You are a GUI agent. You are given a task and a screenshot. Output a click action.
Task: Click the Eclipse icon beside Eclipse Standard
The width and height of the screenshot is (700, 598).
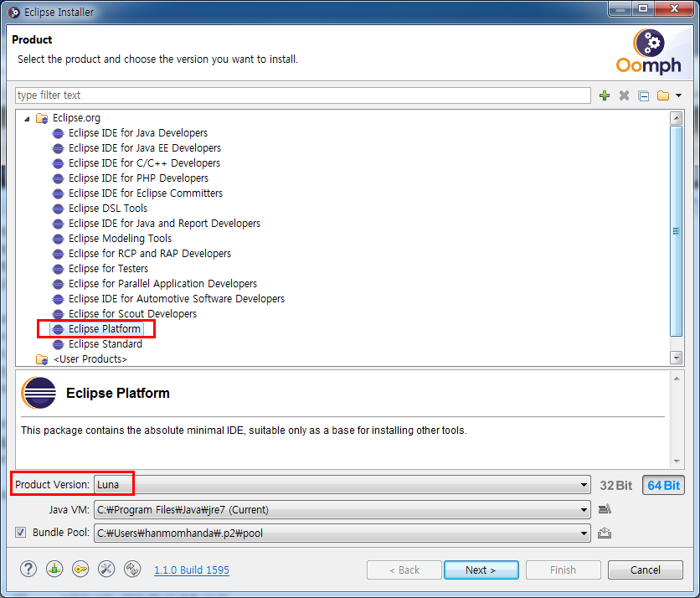(58, 344)
